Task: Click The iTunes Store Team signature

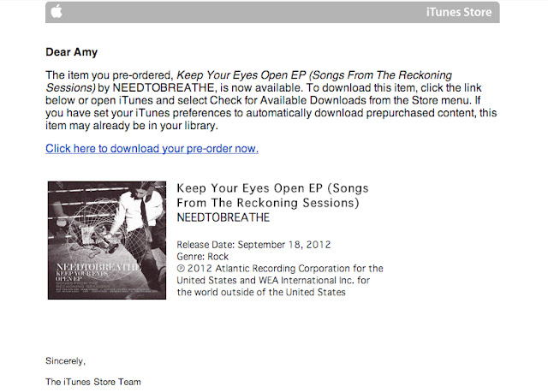Action: pos(93,382)
